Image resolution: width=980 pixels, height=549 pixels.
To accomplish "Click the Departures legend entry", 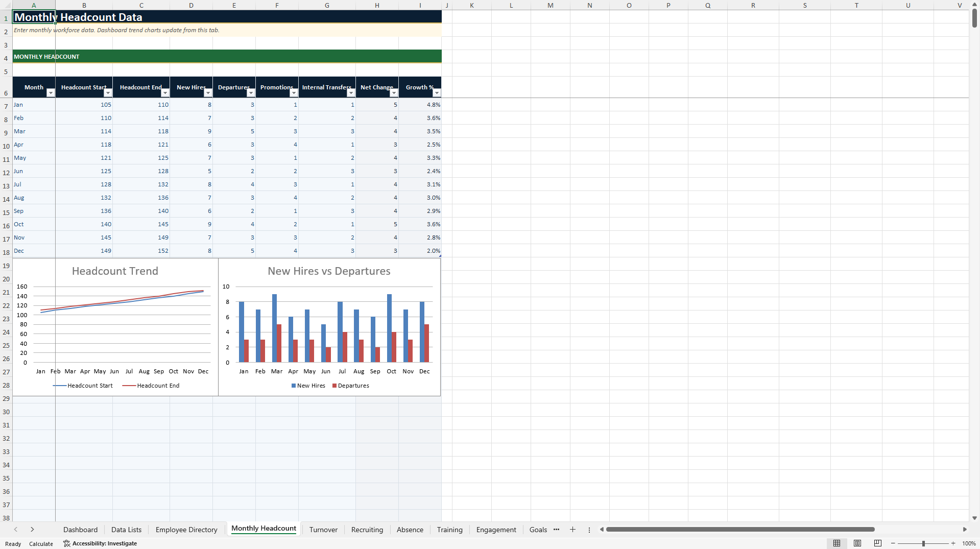I will (x=350, y=386).
